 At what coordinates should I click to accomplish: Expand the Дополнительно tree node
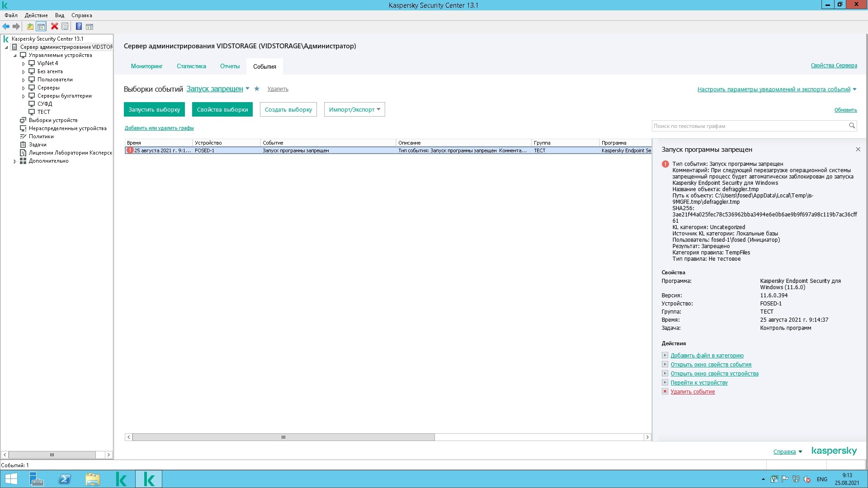[15, 161]
